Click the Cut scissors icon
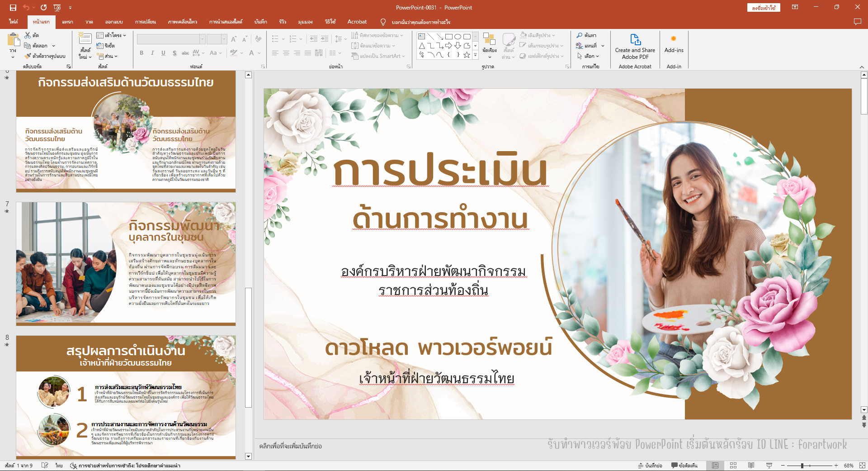The height and width of the screenshot is (471, 868). 28,35
